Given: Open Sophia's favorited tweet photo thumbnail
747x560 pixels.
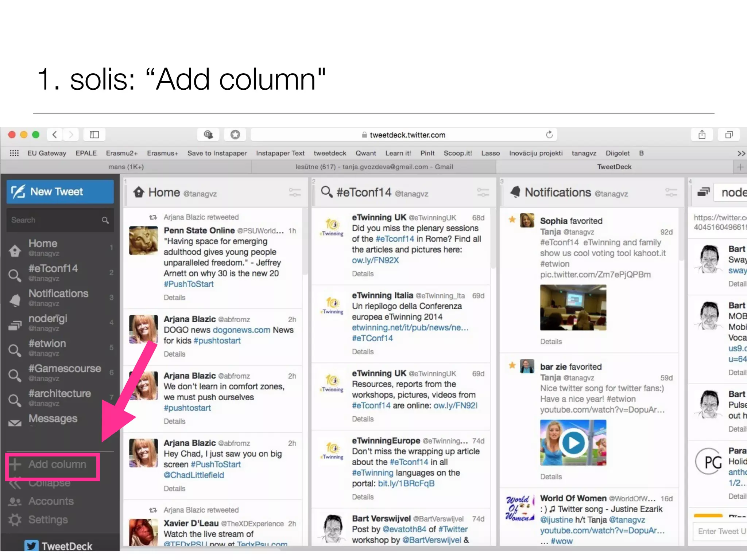Looking at the screenshot, I should tap(573, 307).
